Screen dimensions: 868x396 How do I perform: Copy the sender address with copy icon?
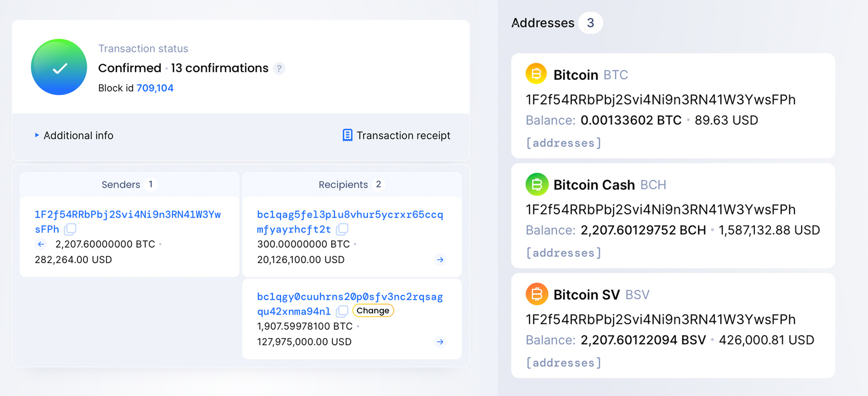click(70, 229)
